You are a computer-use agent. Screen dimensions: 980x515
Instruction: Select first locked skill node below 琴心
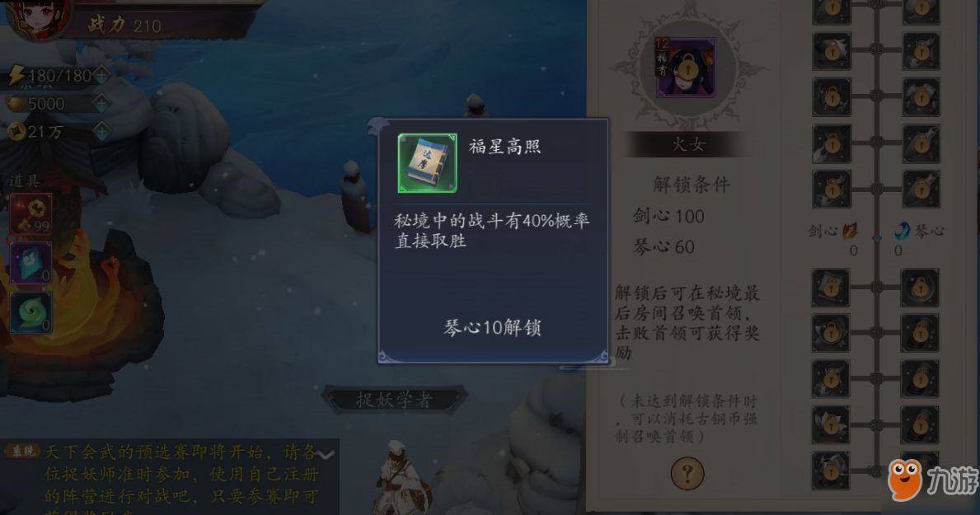click(919, 288)
